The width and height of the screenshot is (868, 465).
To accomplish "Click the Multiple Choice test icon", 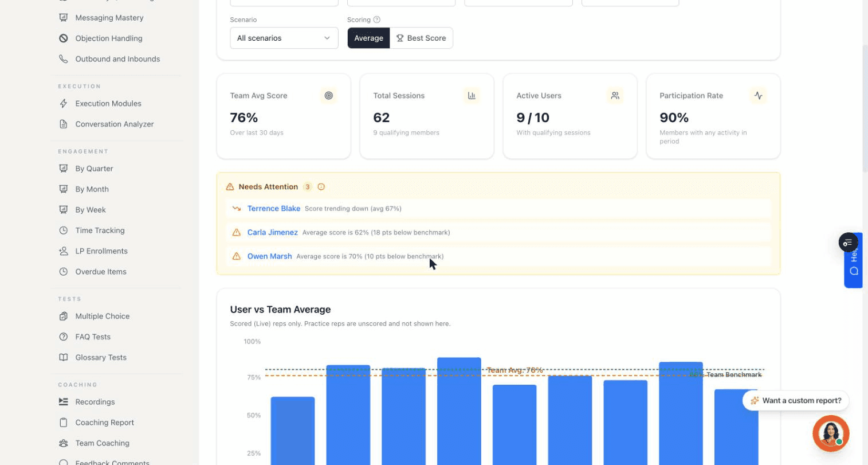I will 64,316.
